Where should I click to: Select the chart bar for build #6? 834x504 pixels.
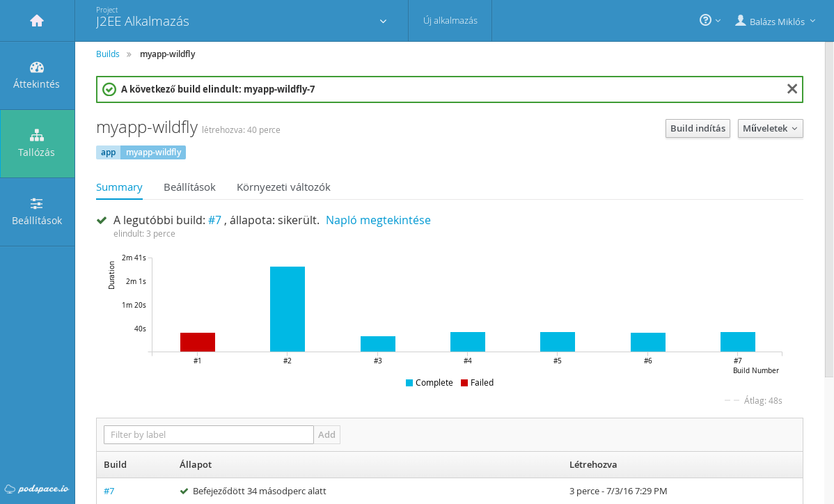[648, 342]
